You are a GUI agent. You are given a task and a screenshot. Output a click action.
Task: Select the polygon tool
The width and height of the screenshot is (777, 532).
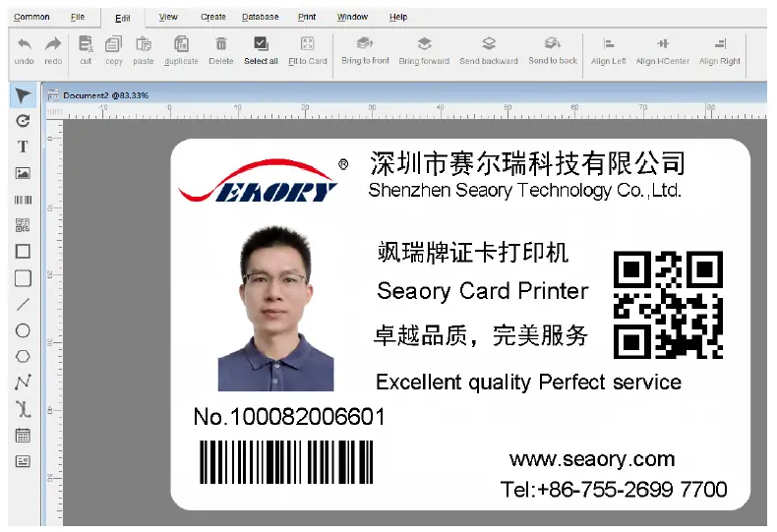(23, 356)
